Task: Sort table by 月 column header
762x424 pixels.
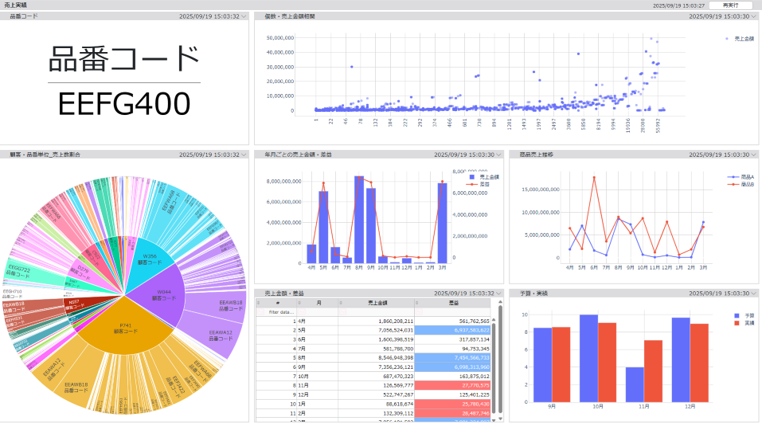Action: (x=319, y=302)
